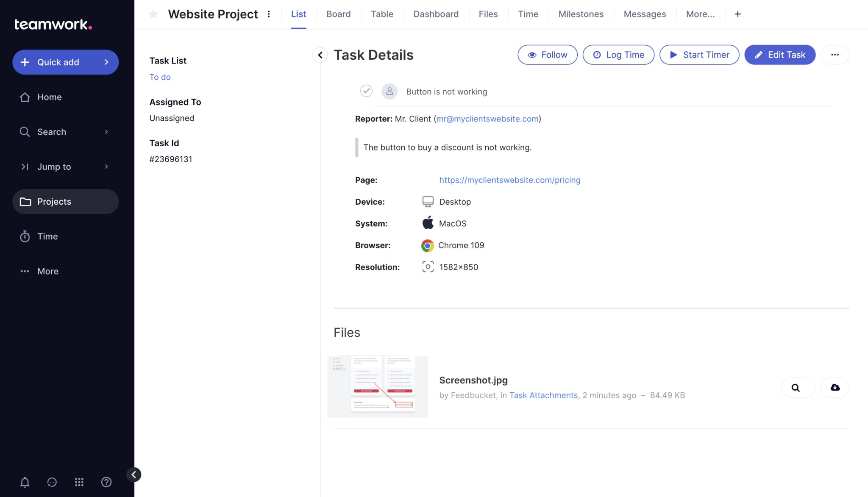Screen dimensions: 868x497
Task: Open the pricing page link
Action: (509, 180)
